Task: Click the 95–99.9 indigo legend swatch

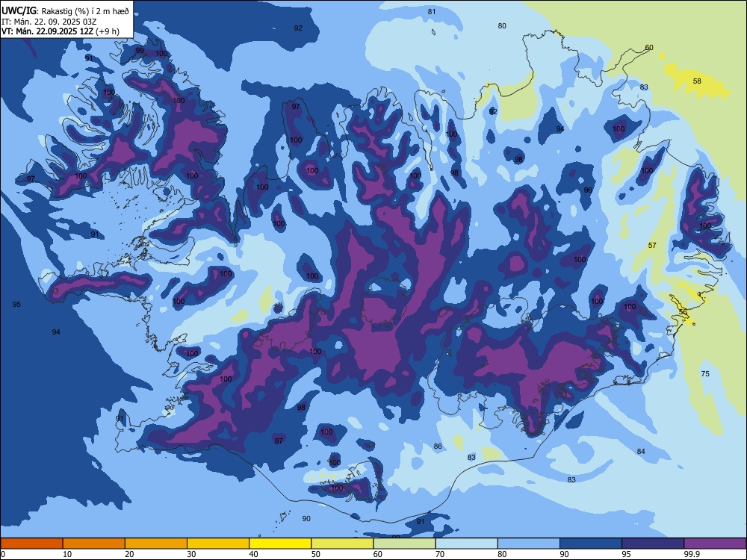Action: click(653, 544)
